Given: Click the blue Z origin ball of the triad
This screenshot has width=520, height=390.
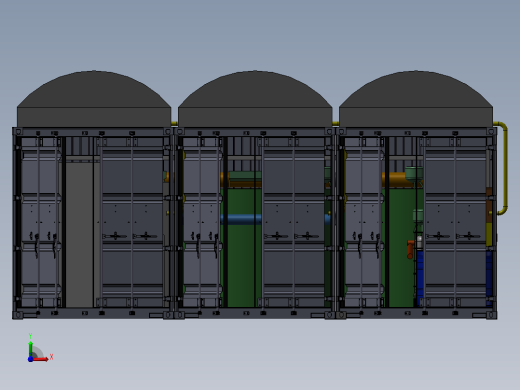Looking at the screenshot, I should coord(30,359).
